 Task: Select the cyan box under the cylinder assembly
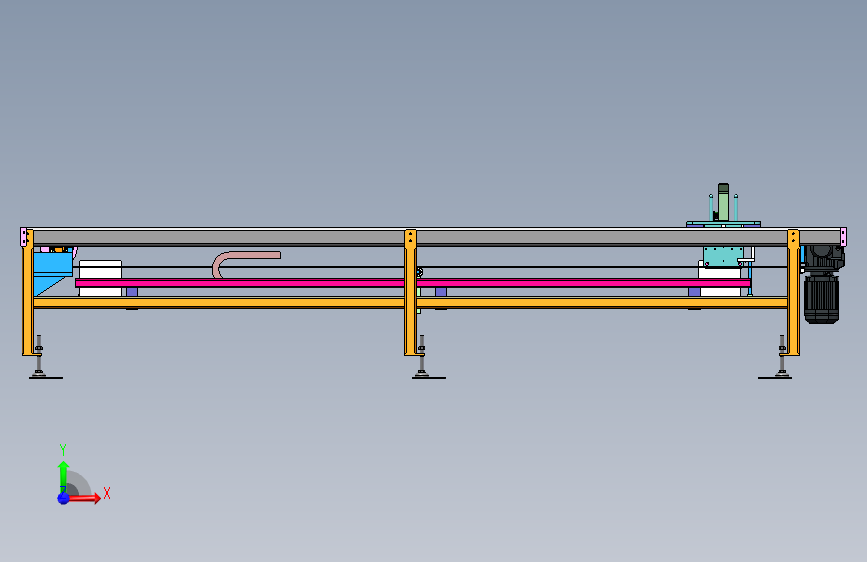723,257
